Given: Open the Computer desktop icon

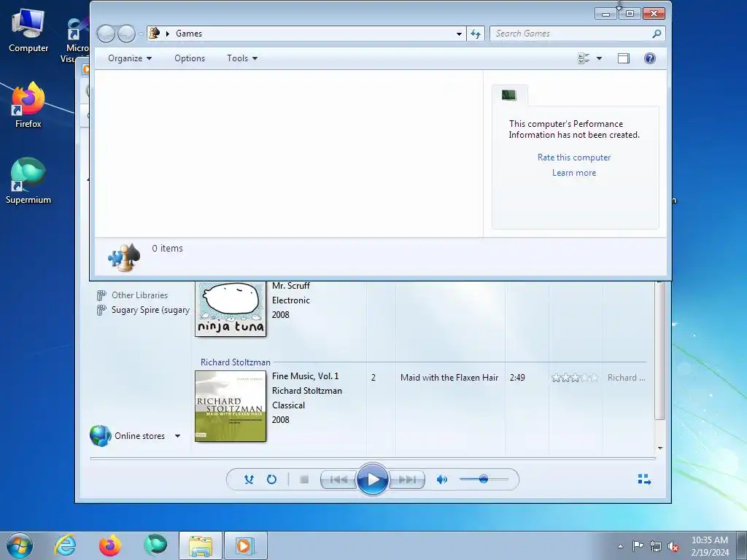Looking at the screenshot, I should (28, 31).
